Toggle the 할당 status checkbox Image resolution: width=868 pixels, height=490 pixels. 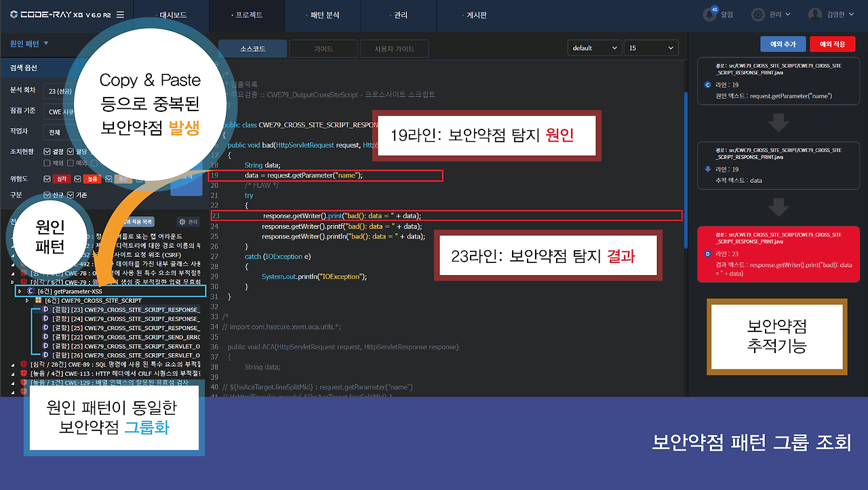(72, 151)
